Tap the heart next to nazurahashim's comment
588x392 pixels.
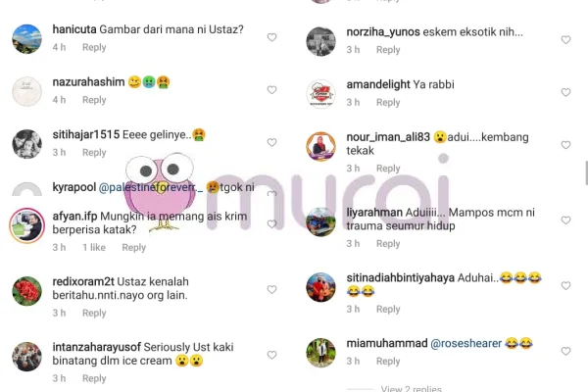point(271,89)
